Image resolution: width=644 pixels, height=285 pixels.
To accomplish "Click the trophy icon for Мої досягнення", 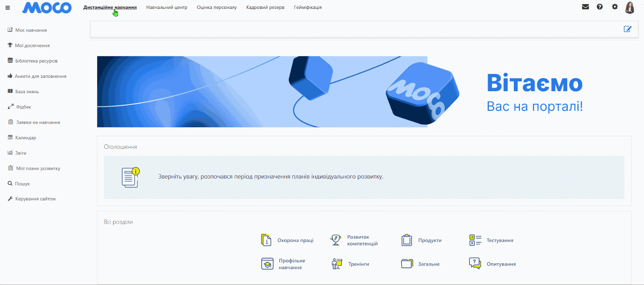I will tap(10, 45).
